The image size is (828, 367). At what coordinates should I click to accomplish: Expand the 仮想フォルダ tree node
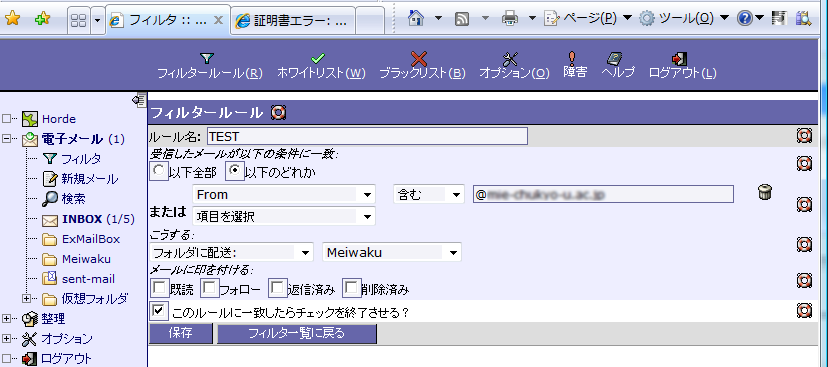pyautogui.click(x=26, y=298)
